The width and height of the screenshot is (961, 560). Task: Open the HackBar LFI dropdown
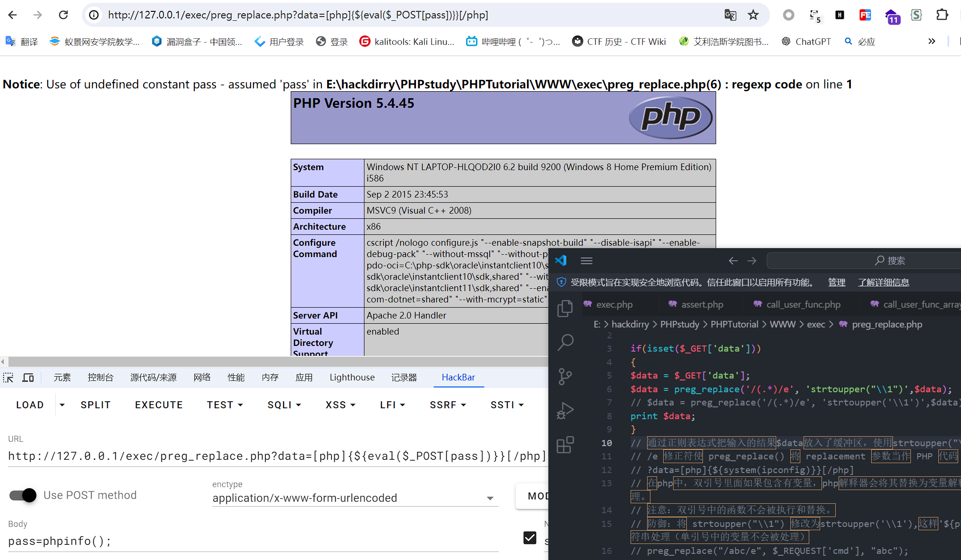point(393,405)
